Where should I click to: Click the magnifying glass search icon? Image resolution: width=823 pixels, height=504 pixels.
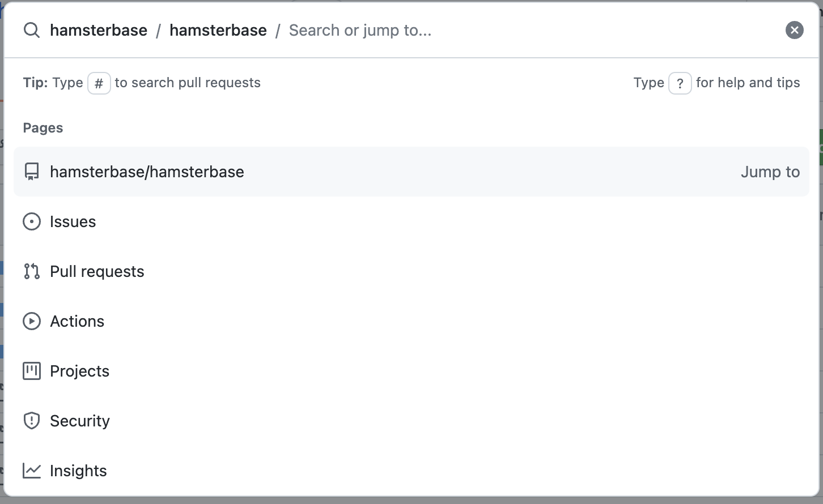point(31,30)
